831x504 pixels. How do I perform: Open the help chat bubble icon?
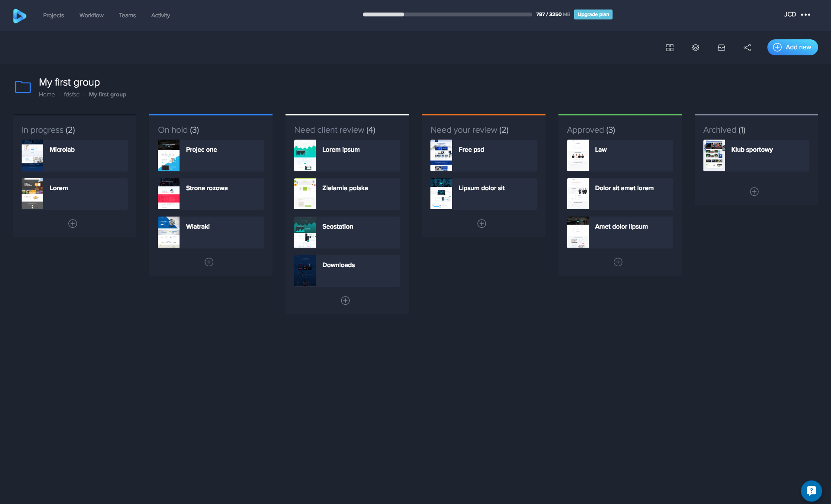pos(811,491)
